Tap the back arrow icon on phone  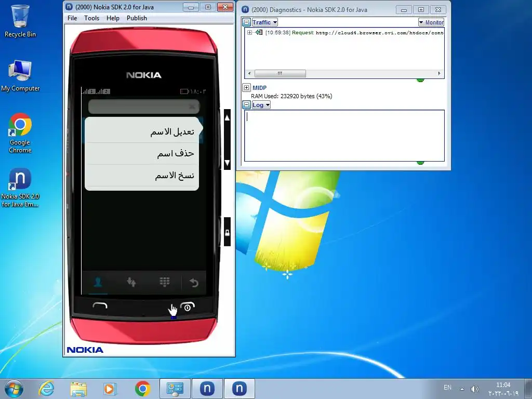194,283
